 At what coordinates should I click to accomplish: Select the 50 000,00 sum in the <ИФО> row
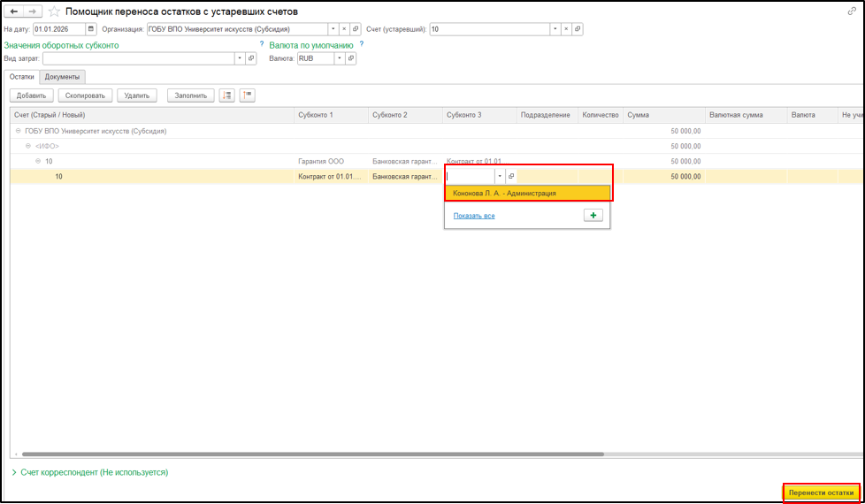point(664,146)
